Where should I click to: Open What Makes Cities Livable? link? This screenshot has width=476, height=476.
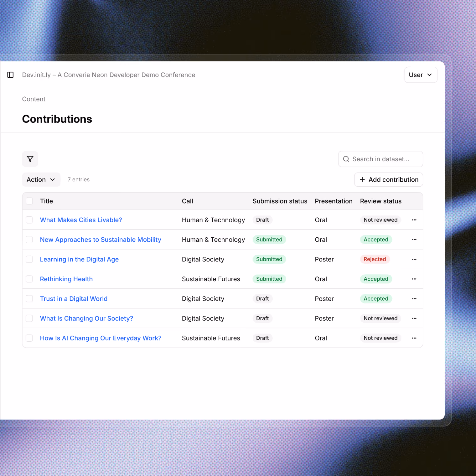[x=81, y=220]
